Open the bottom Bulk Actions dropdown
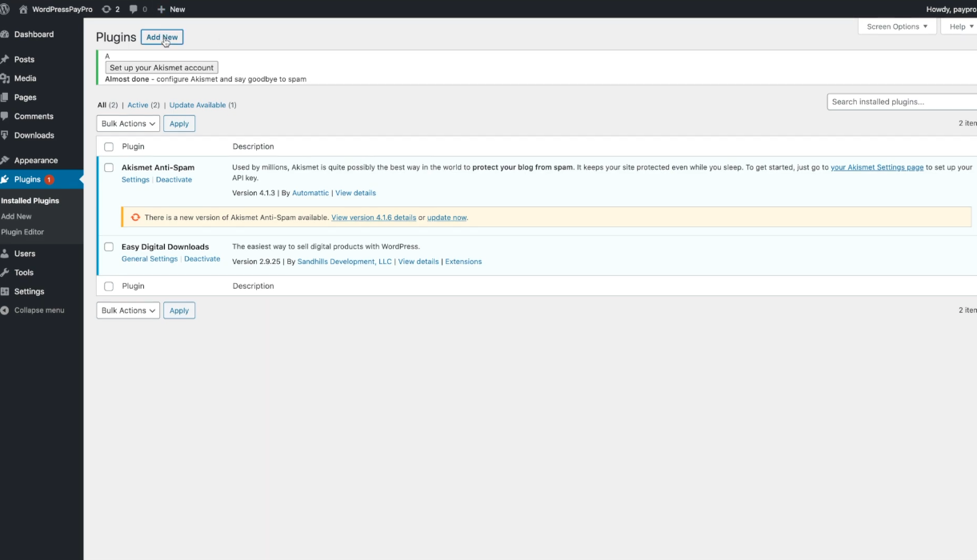This screenshot has height=560, width=977. pos(128,310)
